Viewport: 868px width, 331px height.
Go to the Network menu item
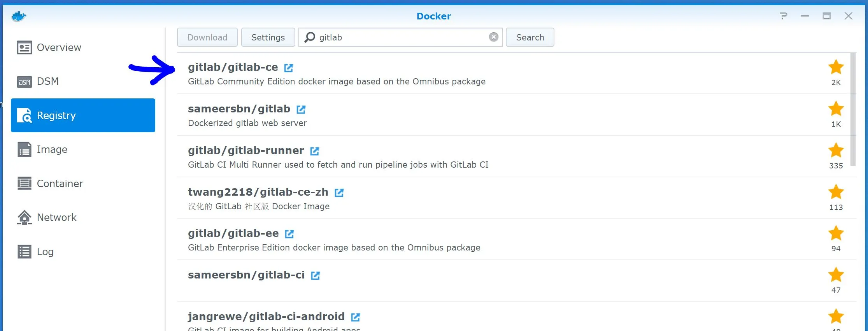(83, 217)
